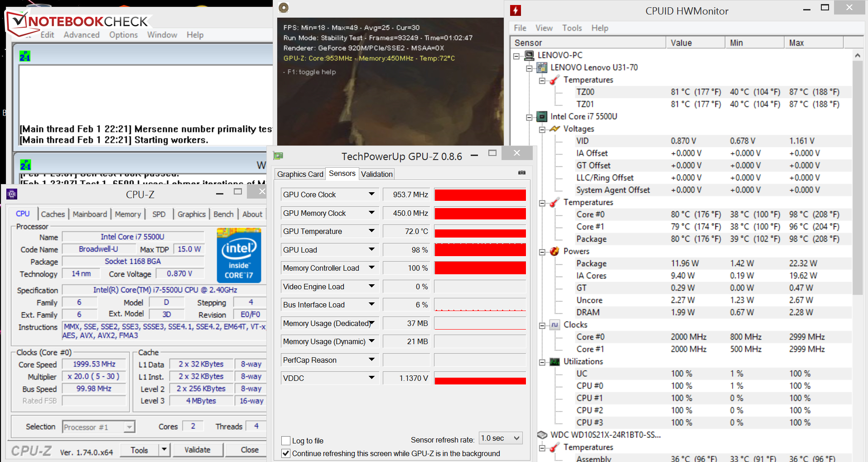Click the GPU-Z screenshot camera icon

pos(522,173)
